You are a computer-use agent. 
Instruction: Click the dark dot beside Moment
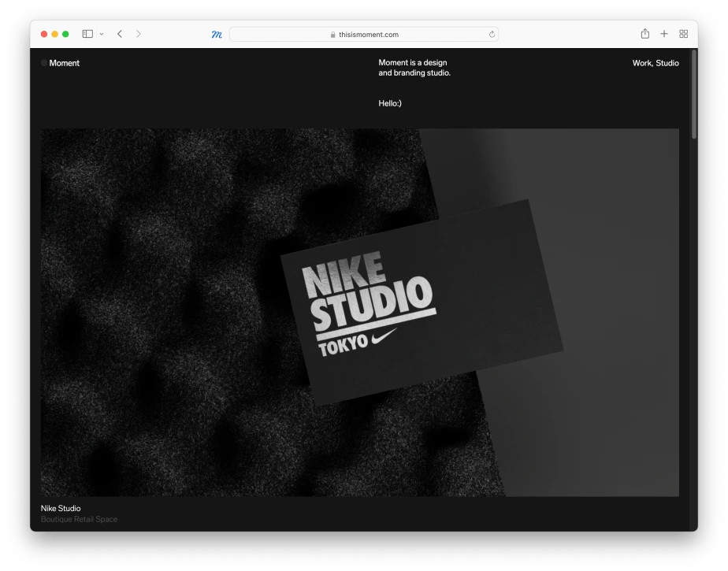(x=44, y=63)
